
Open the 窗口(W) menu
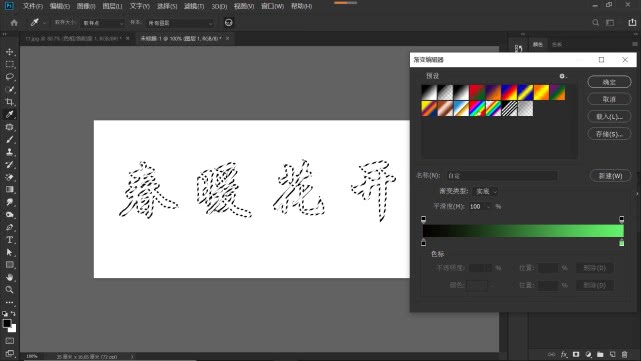pyautogui.click(x=273, y=6)
